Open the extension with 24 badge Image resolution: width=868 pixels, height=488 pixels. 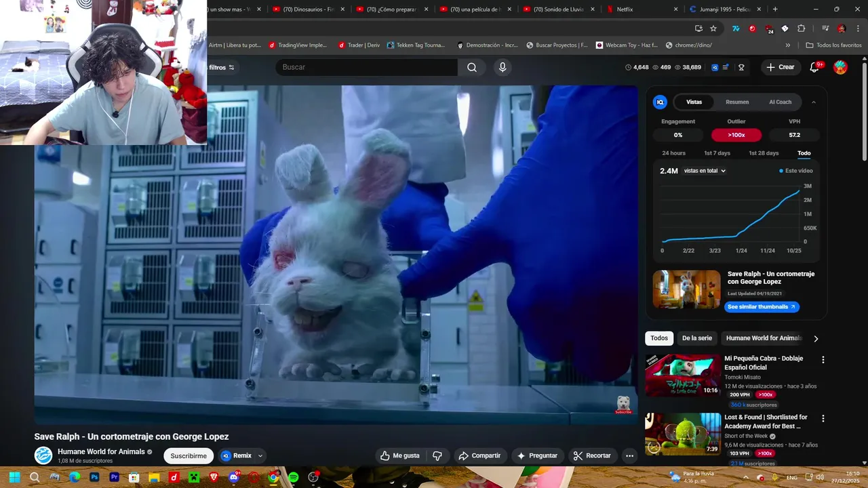click(769, 29)
